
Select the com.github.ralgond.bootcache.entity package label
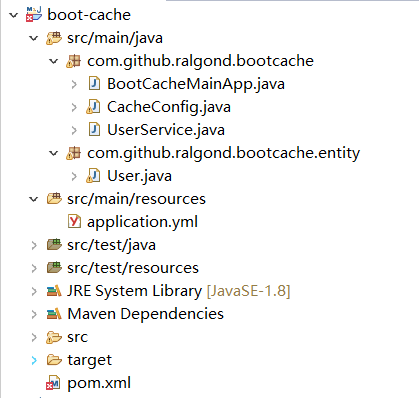coord(223,153)
